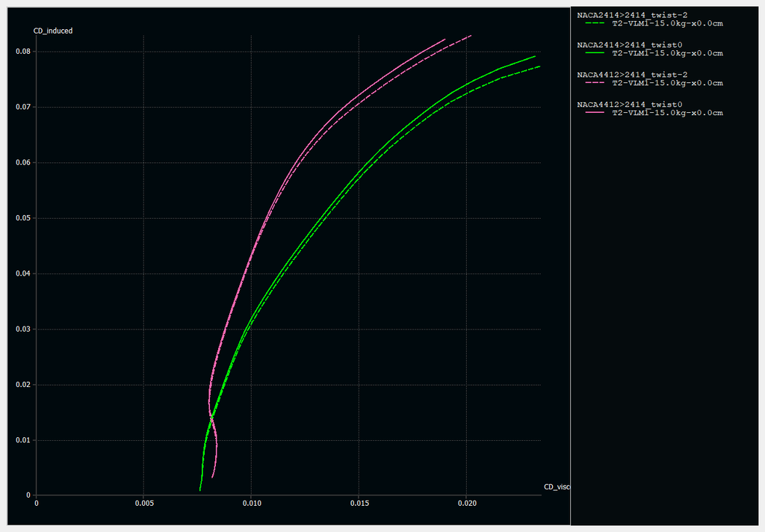Screen dimensions: 765x532
Task: Click the CD_visc x-axis label
Action: click(557, 487)
